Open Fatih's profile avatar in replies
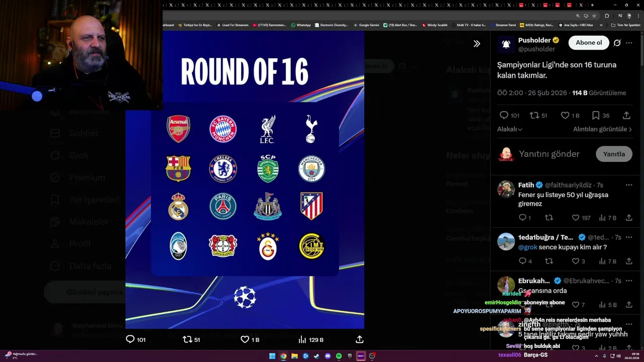The image size is (644, 362). coord(506,189)
